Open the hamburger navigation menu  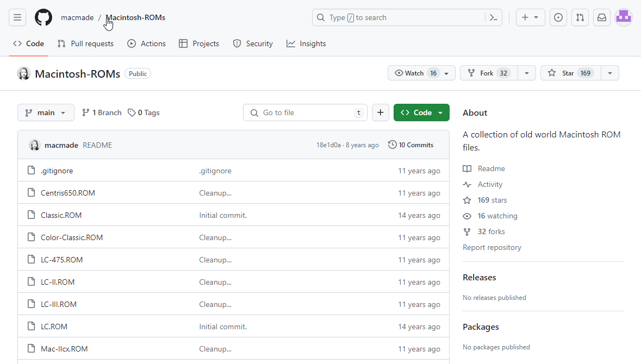17,17
